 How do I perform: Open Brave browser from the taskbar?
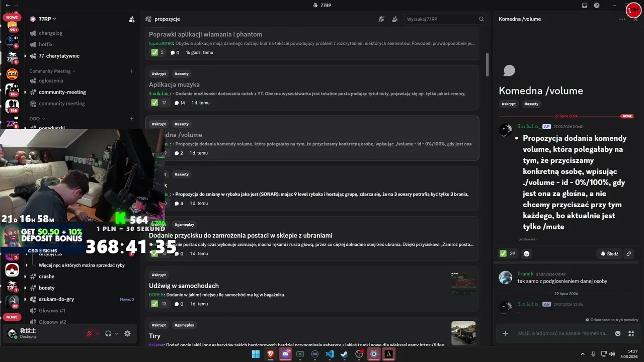[x=271, y=354]
